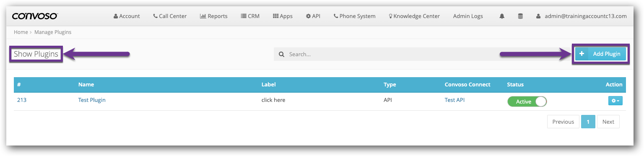Click the database stack icon
The height and width of the screenshot is (156, 644).
(520, 16)
